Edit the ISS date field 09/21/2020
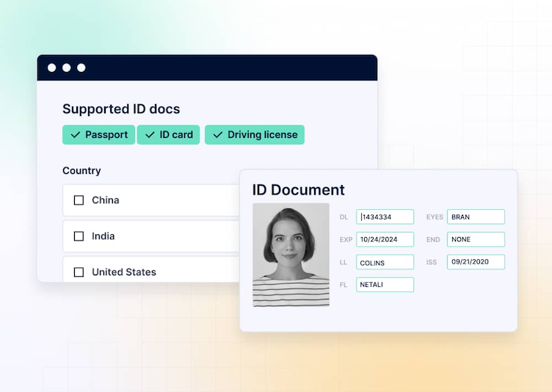 tap(476, 262)
